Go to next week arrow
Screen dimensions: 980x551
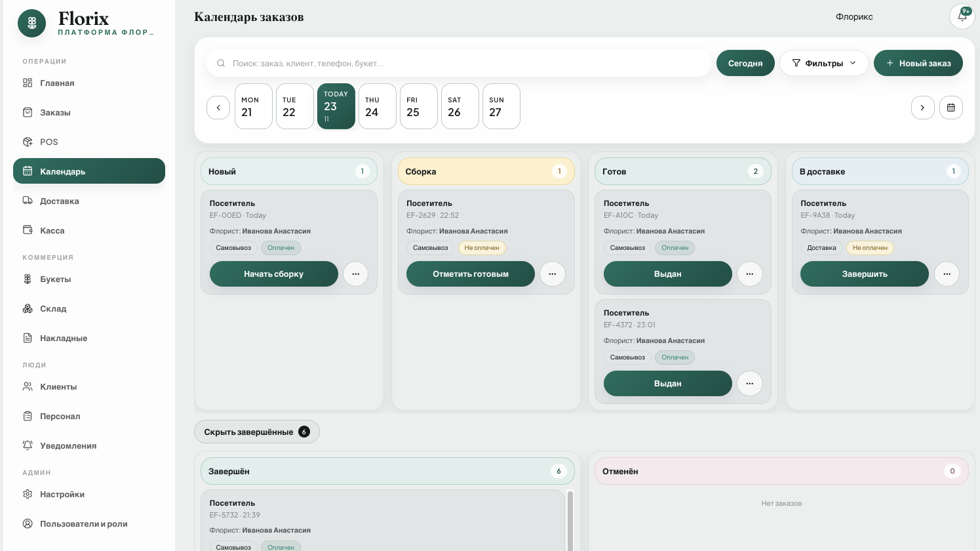[923, 108]
